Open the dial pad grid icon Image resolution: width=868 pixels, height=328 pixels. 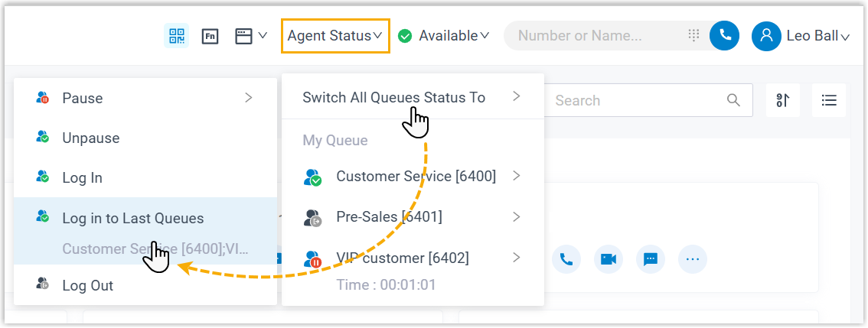click(x=694, y=35)
